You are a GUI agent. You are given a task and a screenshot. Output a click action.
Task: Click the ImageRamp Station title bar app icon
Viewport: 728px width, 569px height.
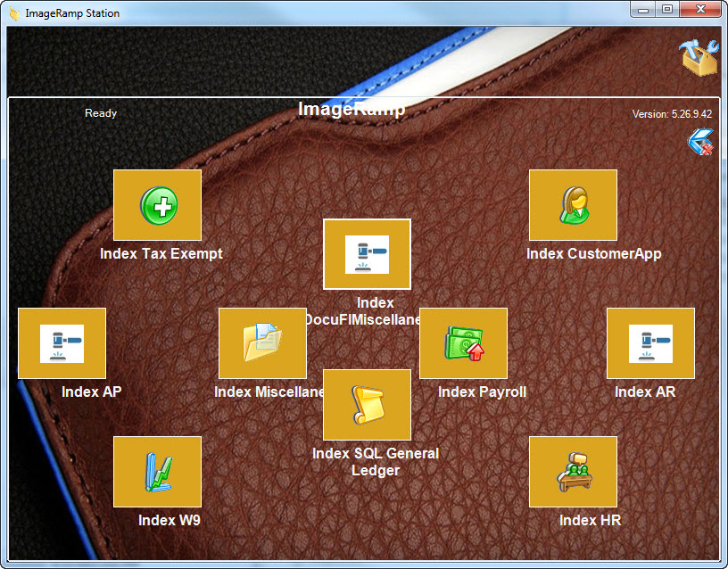(x=14, y=13)
